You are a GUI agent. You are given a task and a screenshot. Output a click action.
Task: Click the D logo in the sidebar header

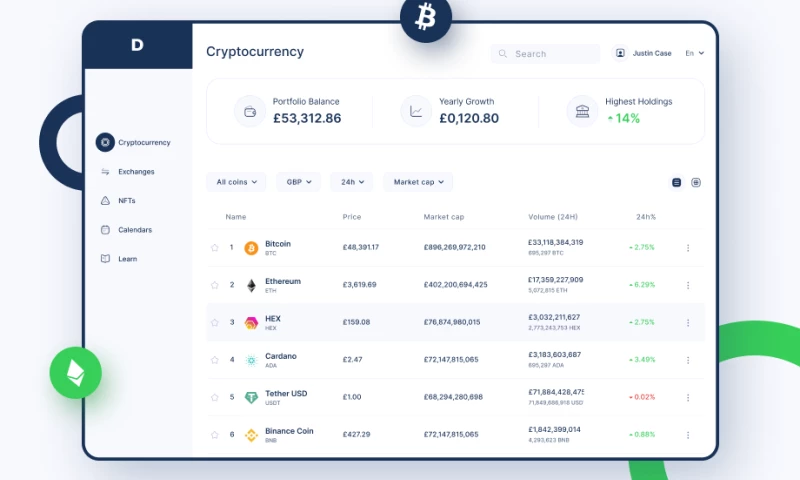(x=137, y=45)
